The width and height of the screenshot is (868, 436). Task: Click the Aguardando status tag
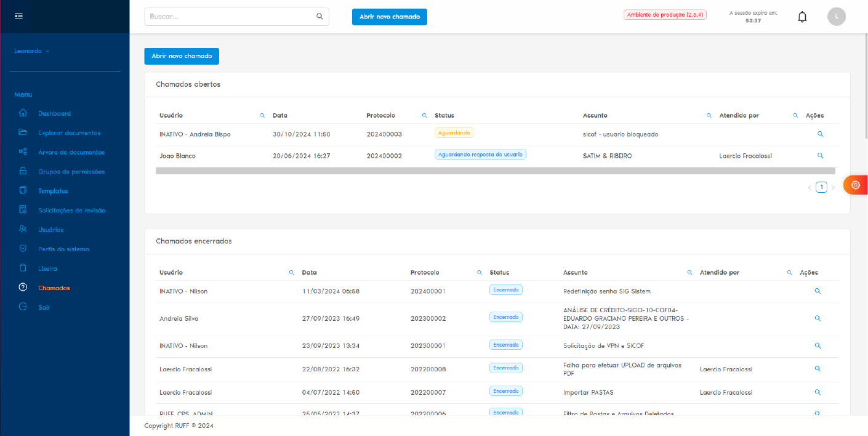point(454,132)
